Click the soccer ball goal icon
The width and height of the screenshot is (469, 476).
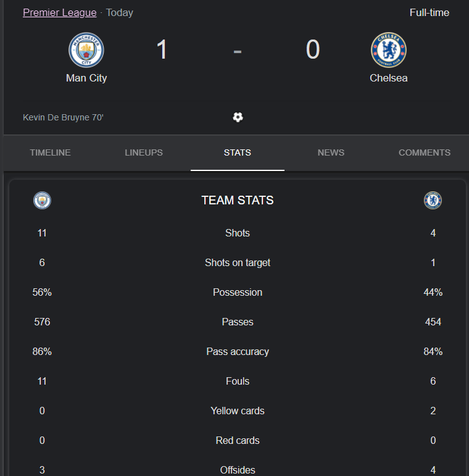[238, 117]
